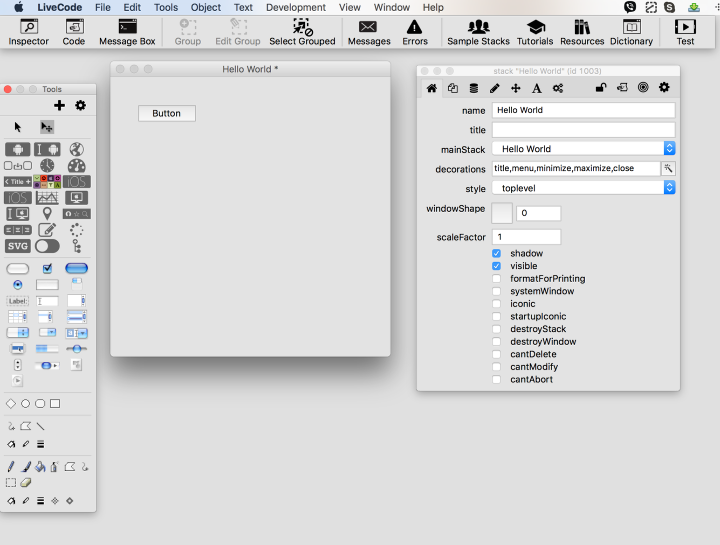Select the browser globe widget
This screenshot has width=720, height=545.
pyautogui.click(x=77, y=149)
